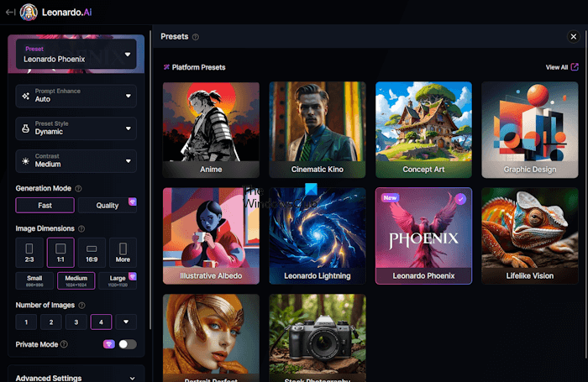Image resolution: width=588 pixels, height=382 pixels.
Task: Select the Illustrative Albedo preset card
Action: 211,236
